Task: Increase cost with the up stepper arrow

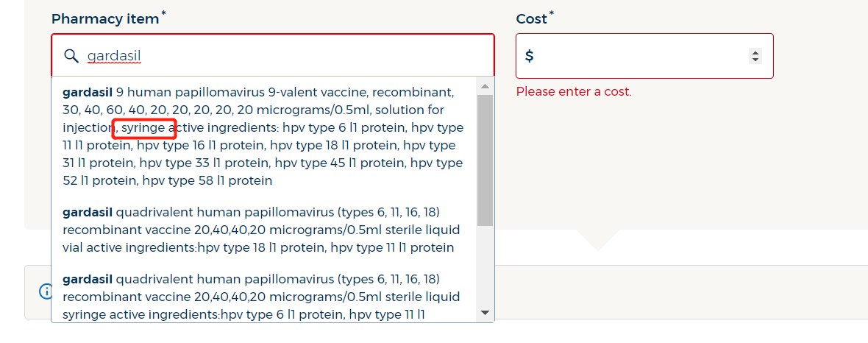Action: [755, 52]
